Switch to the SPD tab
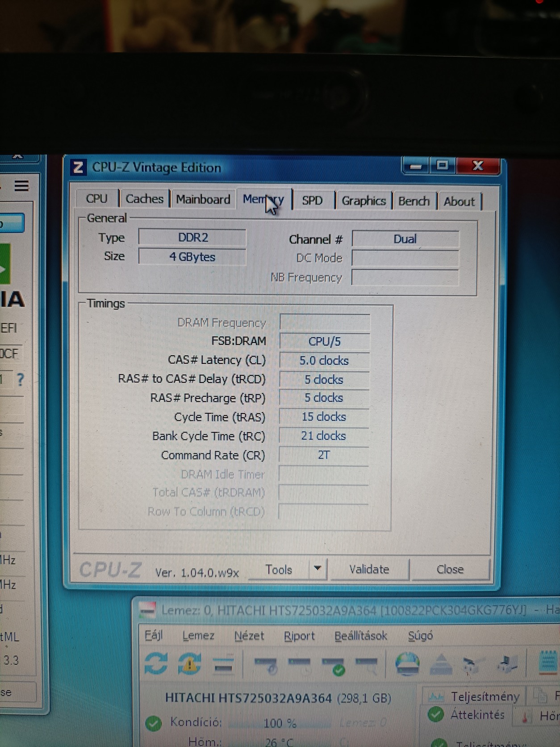Viewport: 560px width, 747px height. pyautogui.click(x=312, y=201)
